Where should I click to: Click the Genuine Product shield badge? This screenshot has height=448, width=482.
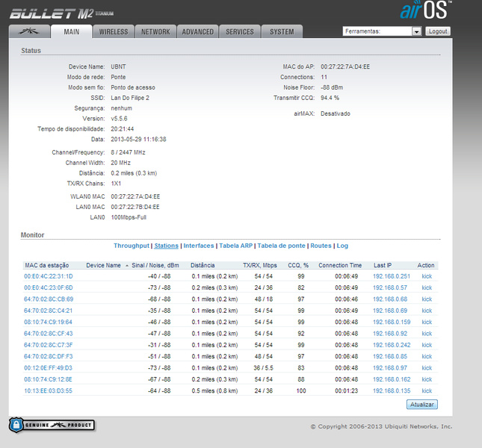coord(52,425)
